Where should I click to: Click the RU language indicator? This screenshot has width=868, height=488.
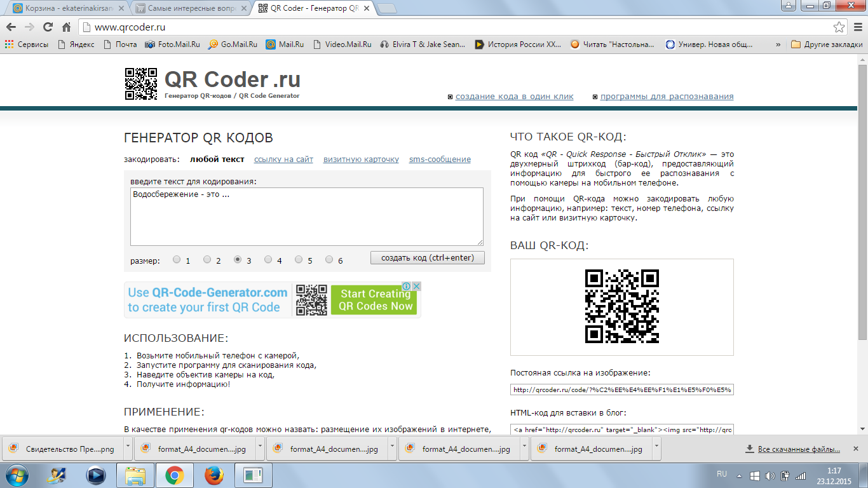coord(721,474)
